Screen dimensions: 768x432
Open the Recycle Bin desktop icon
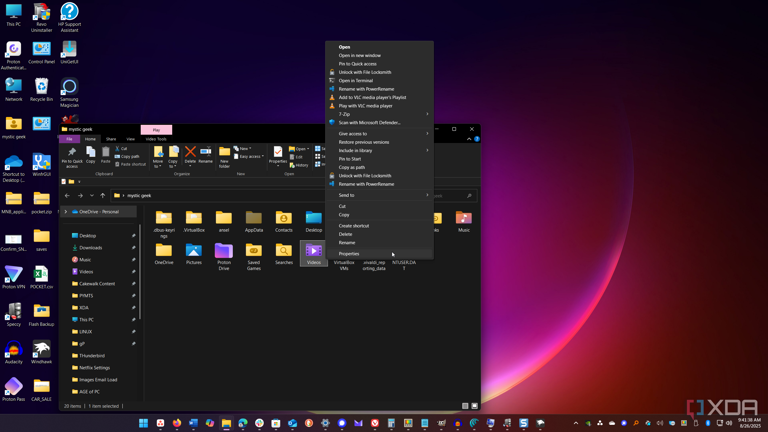coord(41,90)
